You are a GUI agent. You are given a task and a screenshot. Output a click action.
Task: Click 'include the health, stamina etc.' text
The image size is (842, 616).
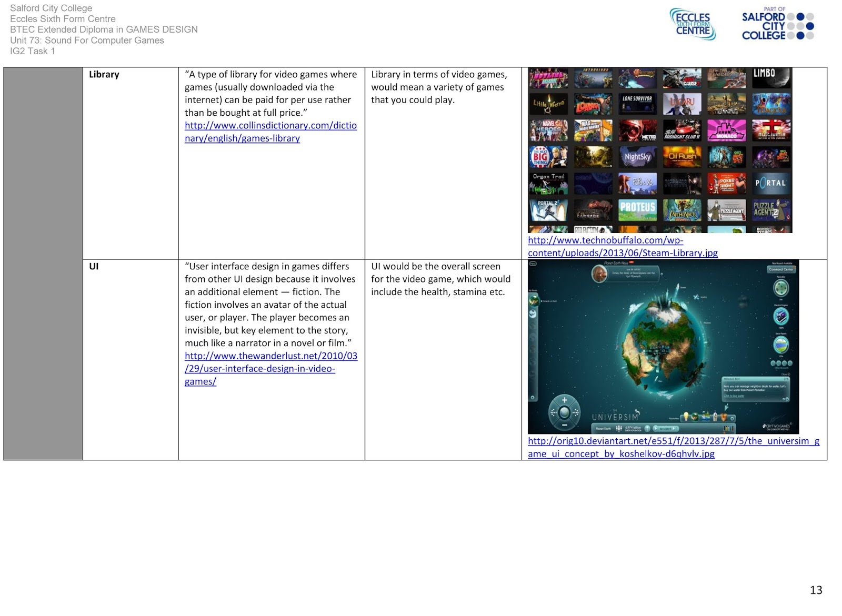coord(438,292)
